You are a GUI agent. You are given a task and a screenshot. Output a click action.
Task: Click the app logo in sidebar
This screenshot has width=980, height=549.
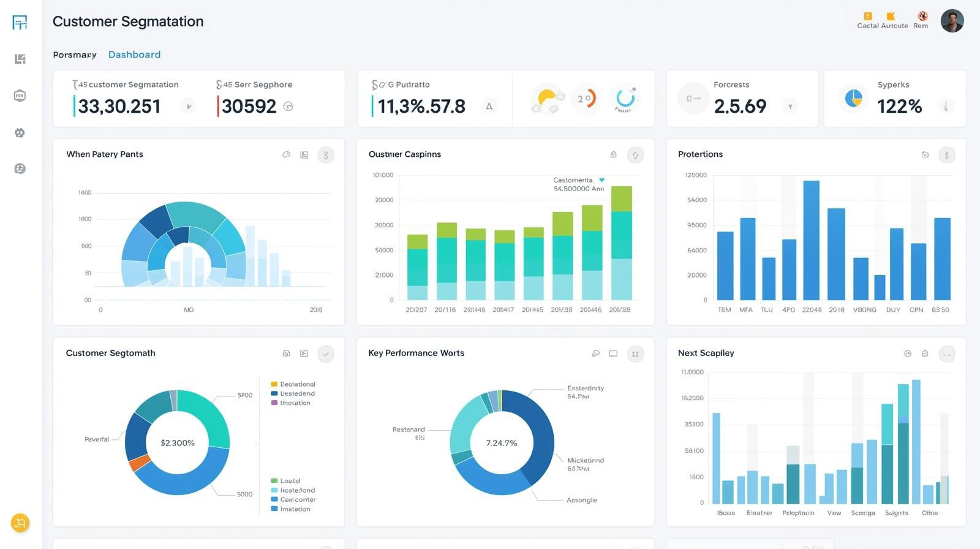click(x=20, y=23)
